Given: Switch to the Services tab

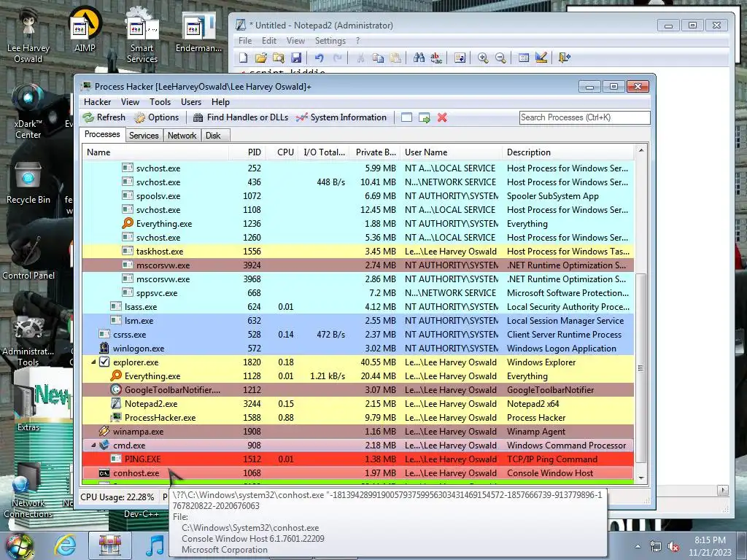Looking at the screenshot, I should coord(144,135).
